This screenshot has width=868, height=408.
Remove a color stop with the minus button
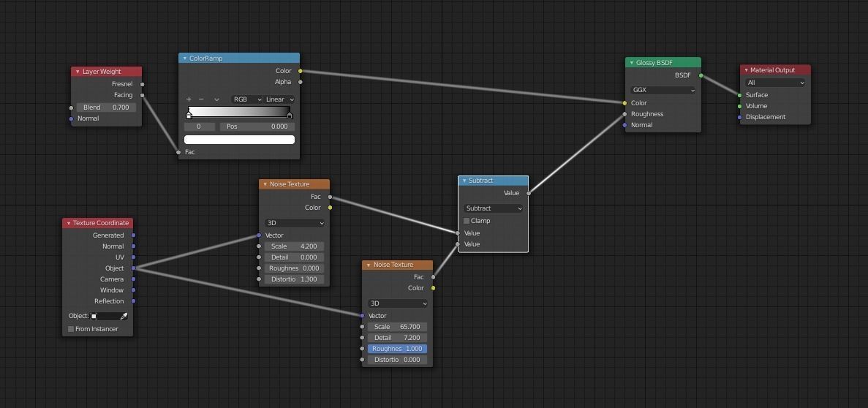(201, 99)
